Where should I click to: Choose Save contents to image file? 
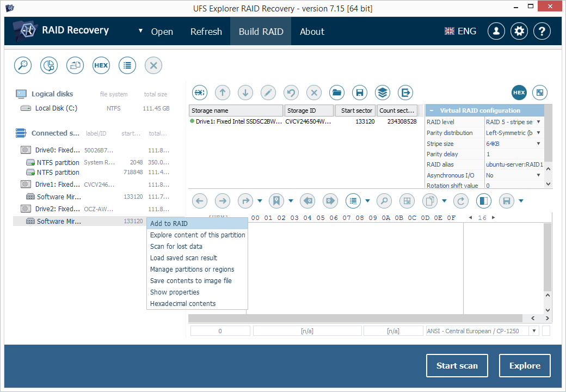point(197,281)
